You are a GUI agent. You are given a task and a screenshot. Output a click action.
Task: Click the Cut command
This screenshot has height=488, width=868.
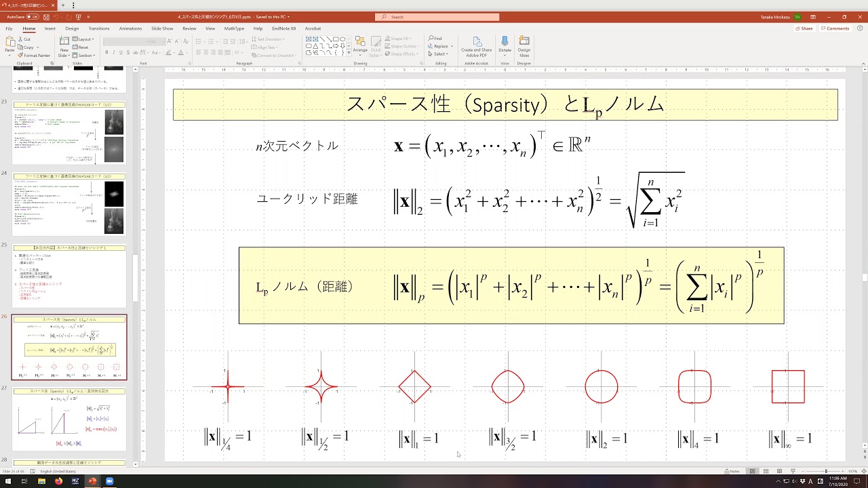coord(24,39)
